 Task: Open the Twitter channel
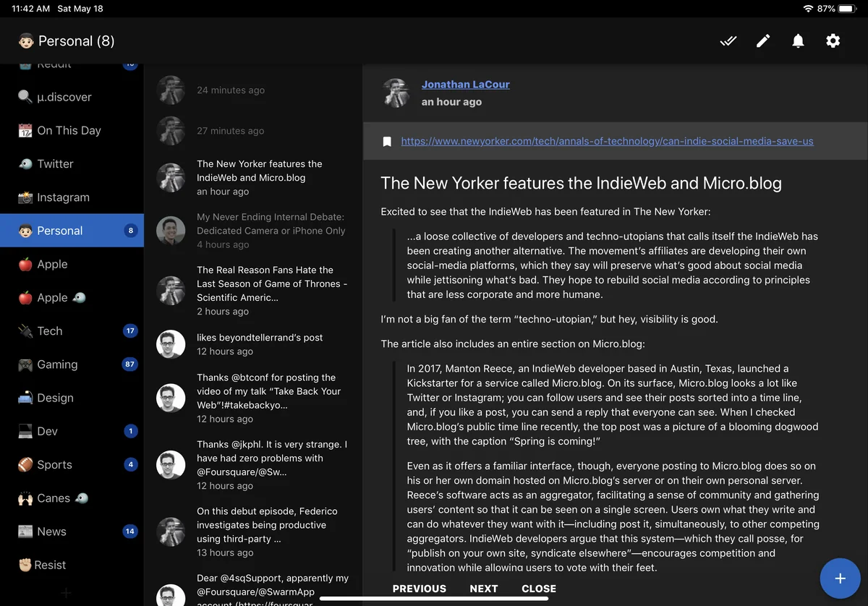[x=55, y=164]
